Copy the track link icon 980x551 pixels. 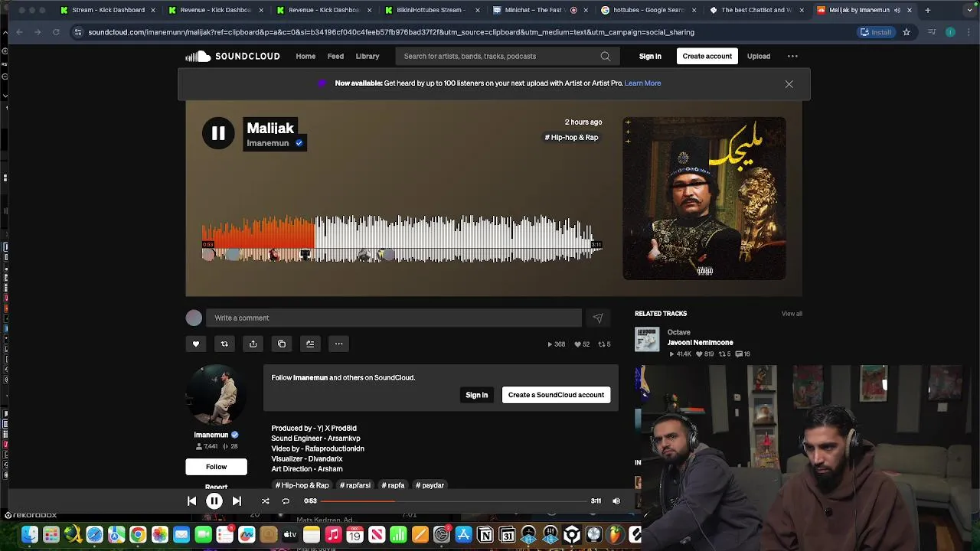tap(282, 344)
